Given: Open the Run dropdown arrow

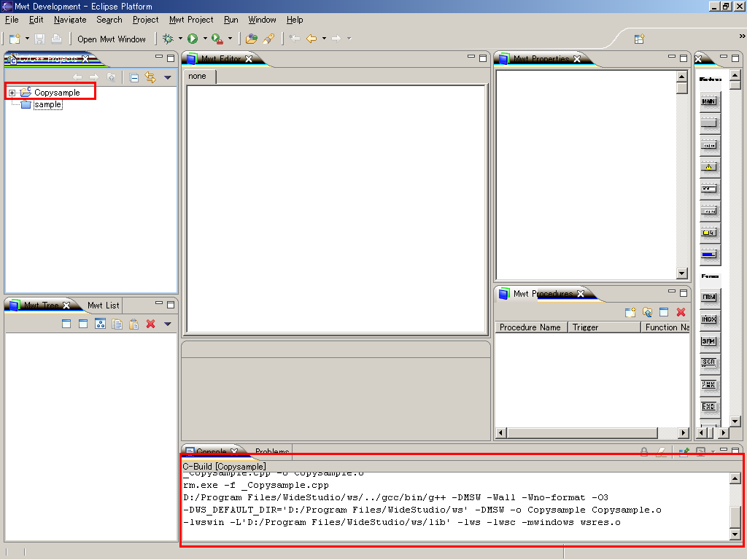Looking at the screenshot, I should (x=205, y=38).
